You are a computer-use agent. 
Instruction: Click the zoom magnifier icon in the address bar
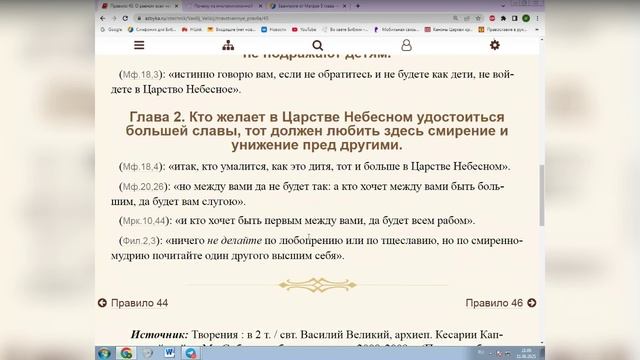[455, 18]
